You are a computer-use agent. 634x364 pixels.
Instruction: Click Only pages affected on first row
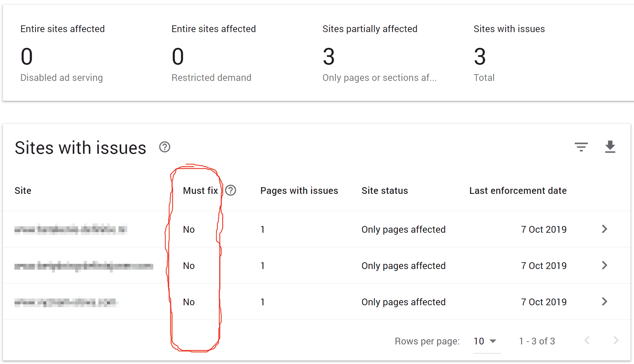pyautogui.click(x=404, y=229)
